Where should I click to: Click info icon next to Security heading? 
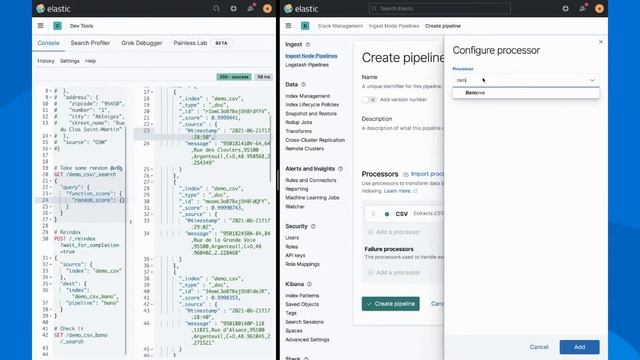click(313, 226)
